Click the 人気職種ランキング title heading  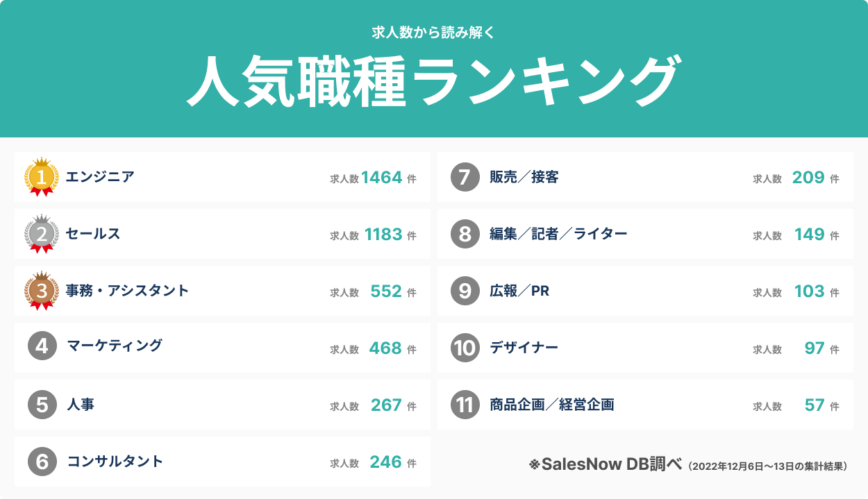tap(433, 81)
